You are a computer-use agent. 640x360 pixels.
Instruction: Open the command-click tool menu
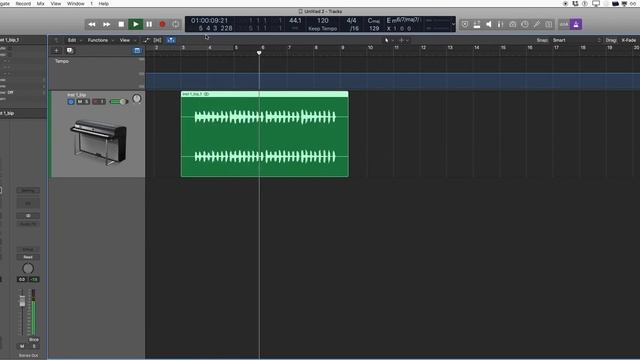tap(403, 40)
